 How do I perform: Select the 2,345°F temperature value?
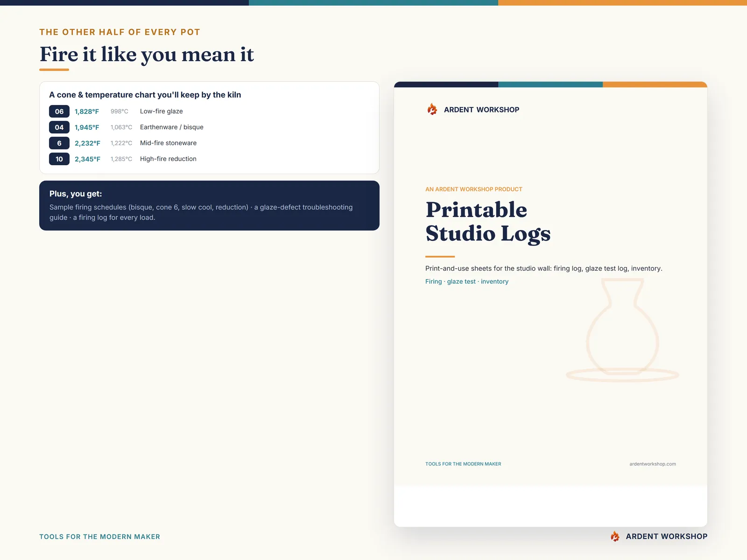(x=87, y=159)
